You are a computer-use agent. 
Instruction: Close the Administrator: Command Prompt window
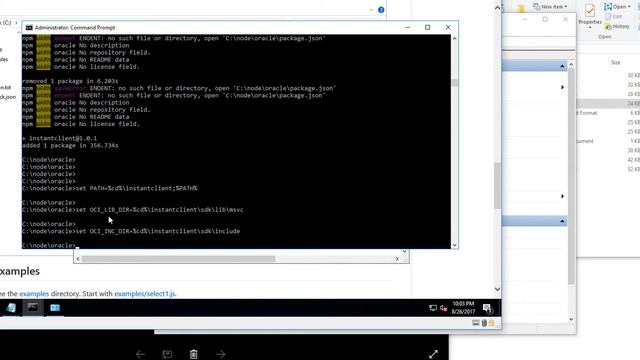coord(448,27)
